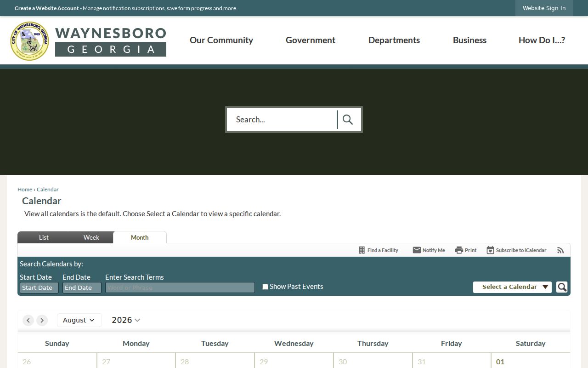
Task: Click the Print printer icon
Action: click(x=459, y=250)
